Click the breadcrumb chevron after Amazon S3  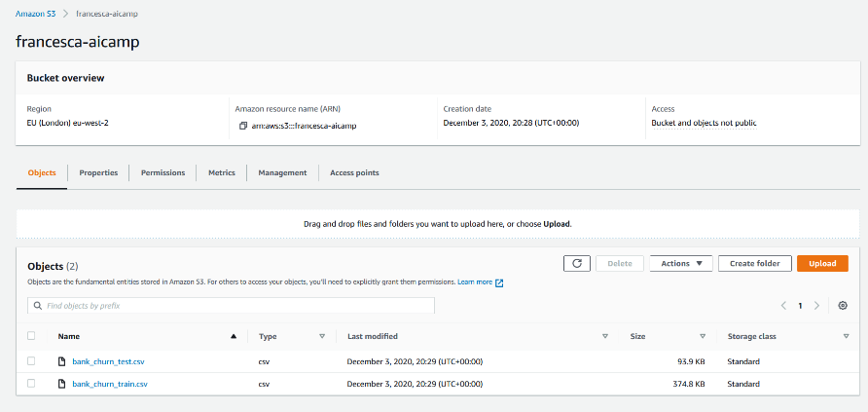(65, 14)
